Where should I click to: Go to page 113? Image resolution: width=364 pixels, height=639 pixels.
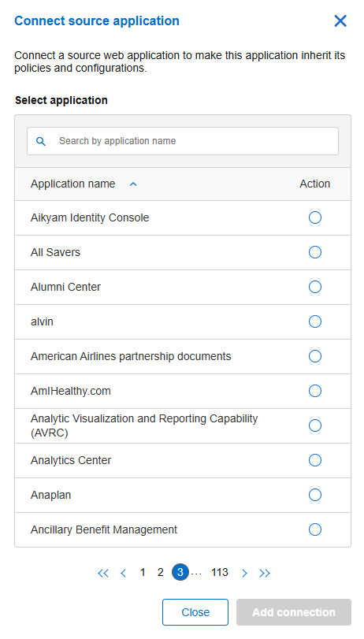pyautogui.click(x=219, y=573)
